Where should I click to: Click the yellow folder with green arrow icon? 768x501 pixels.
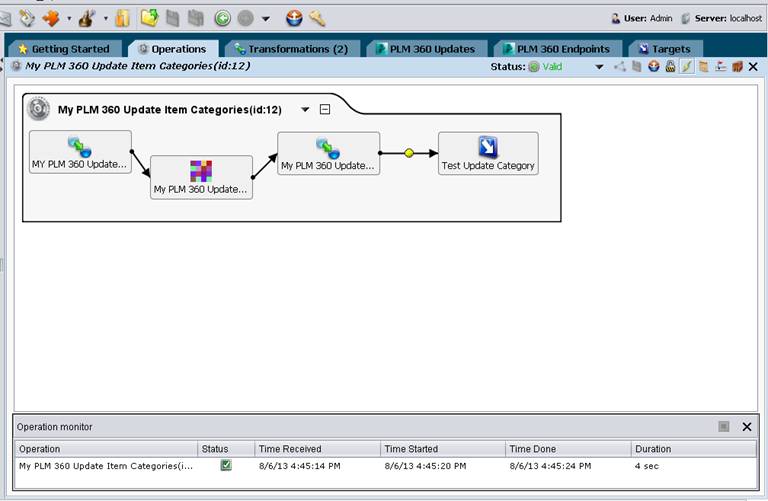pyautogui.click(x=149, y=18)
